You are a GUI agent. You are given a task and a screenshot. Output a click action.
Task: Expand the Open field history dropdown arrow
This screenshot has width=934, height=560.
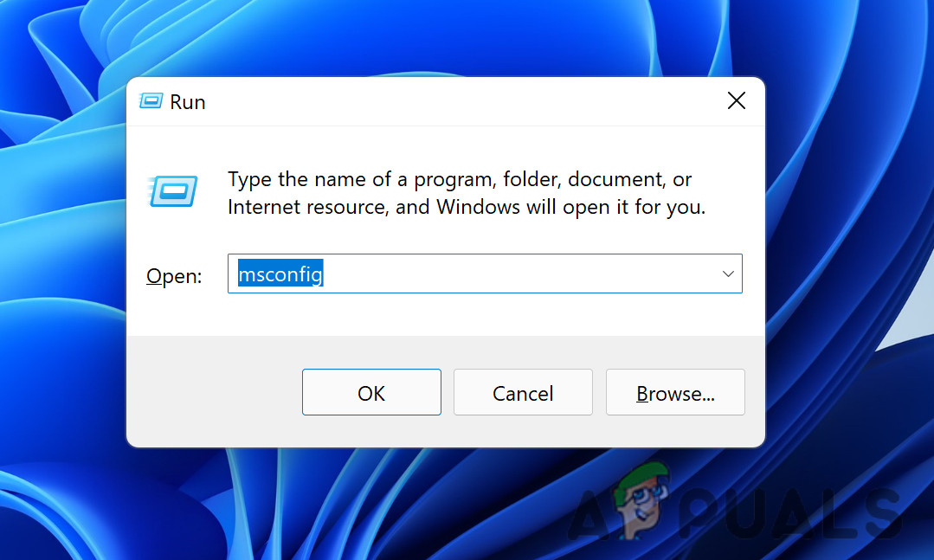click(x=728, y=274)
